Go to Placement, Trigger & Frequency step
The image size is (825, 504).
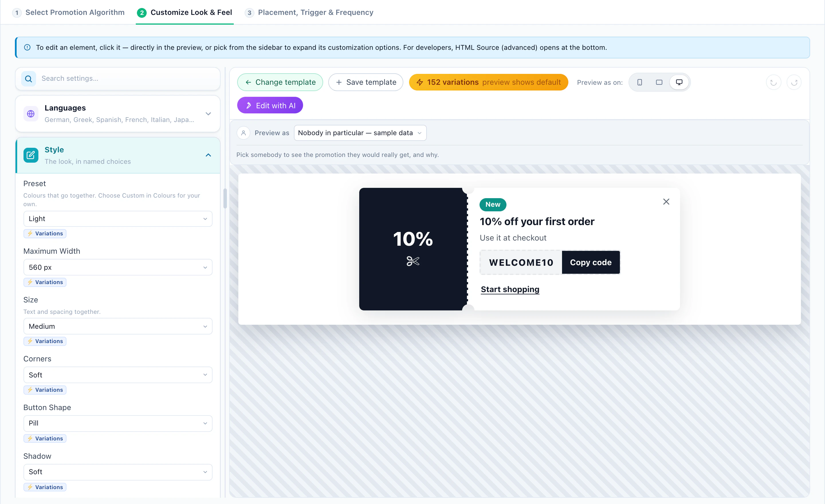[309, 12]
